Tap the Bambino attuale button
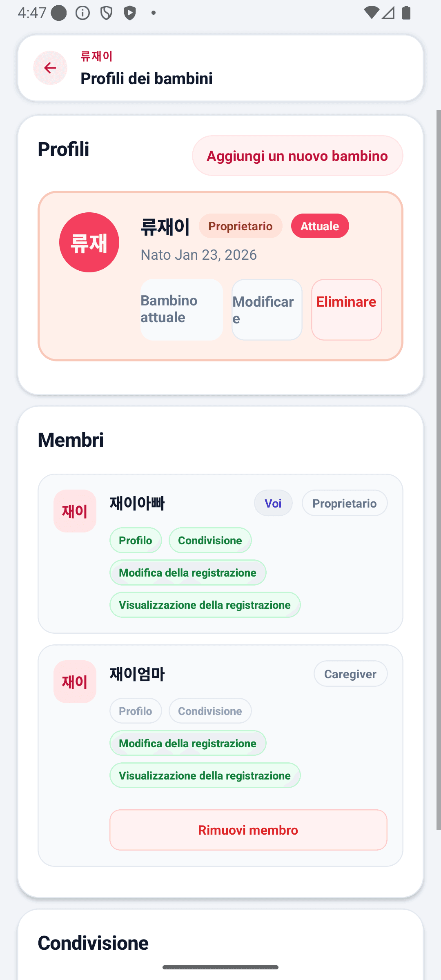Viewport: 441px width, 980px height. [x=182, y=310]
